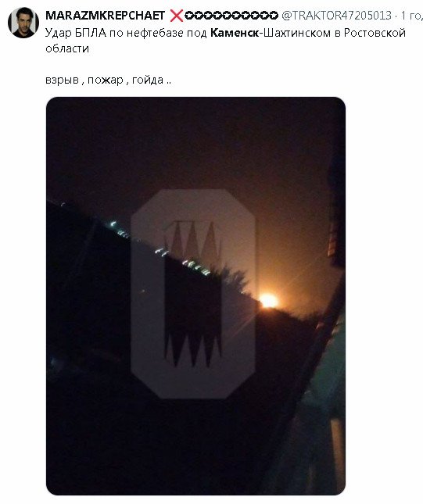Click the text "в Ростовской" on the first line
Viewport: 423px width, 504px height.
pos(370,33)
